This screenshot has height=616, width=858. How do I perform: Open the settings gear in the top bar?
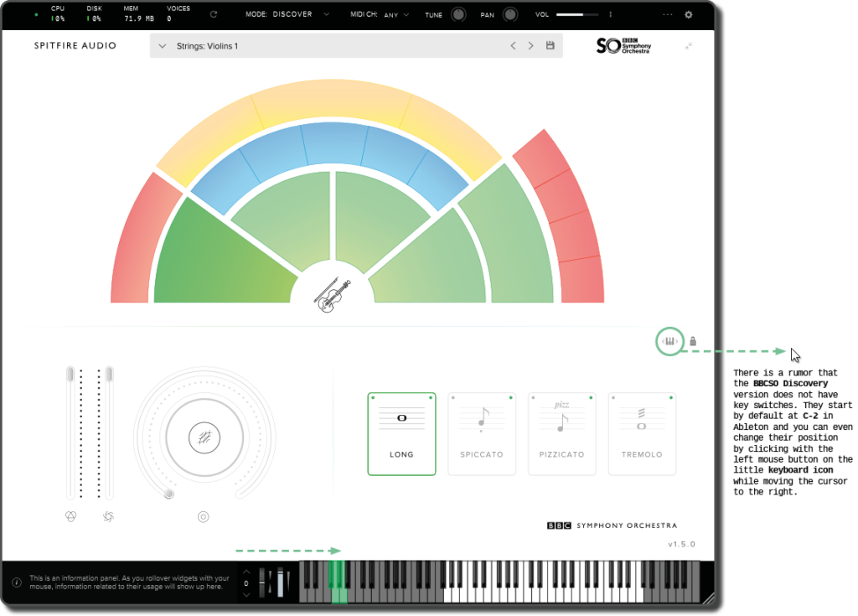[x=689, y=15]
